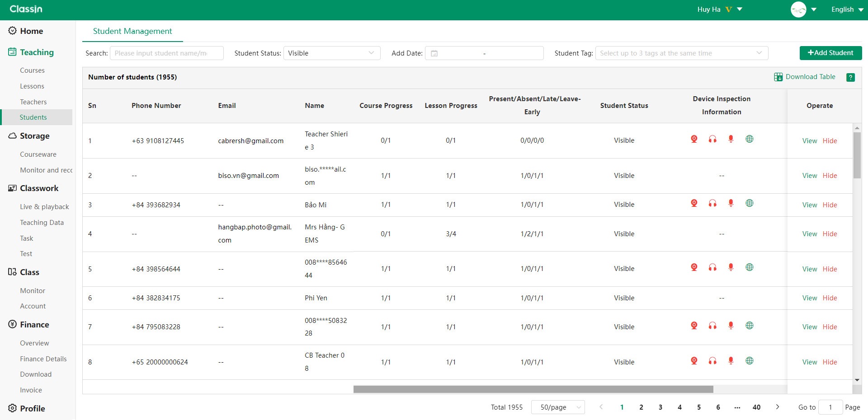Click Add Student button
Viewport: 868px width, 420px height.
tap(830, 53)
